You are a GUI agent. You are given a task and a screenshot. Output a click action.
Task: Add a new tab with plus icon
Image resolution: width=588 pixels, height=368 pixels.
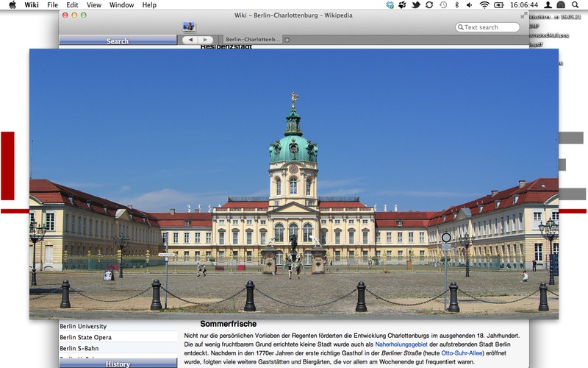(287, 40)
